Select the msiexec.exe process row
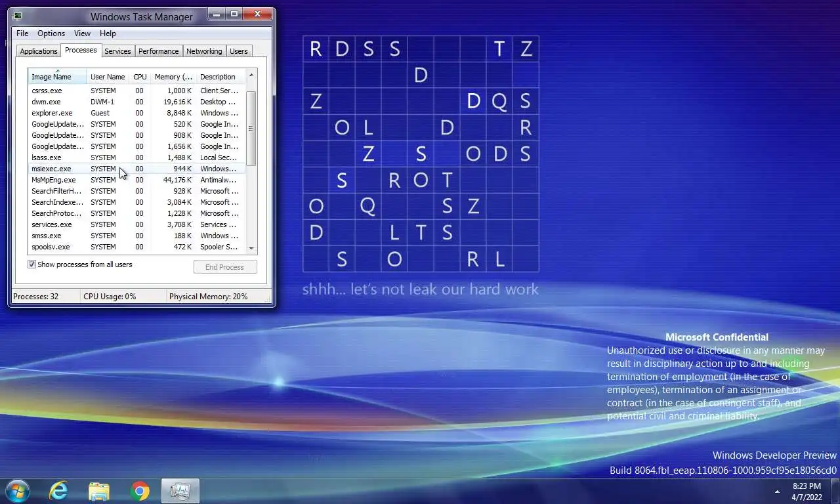 [x=136, y=169]
